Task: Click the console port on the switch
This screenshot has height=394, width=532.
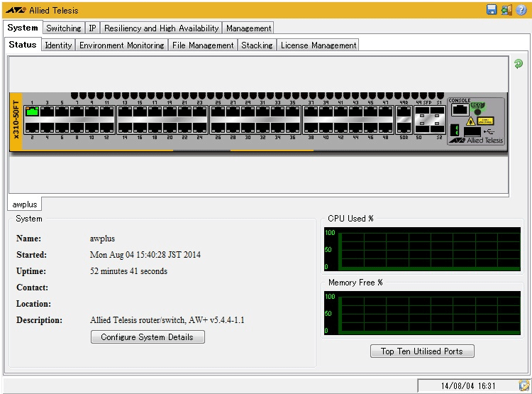Action: [460, 109]
